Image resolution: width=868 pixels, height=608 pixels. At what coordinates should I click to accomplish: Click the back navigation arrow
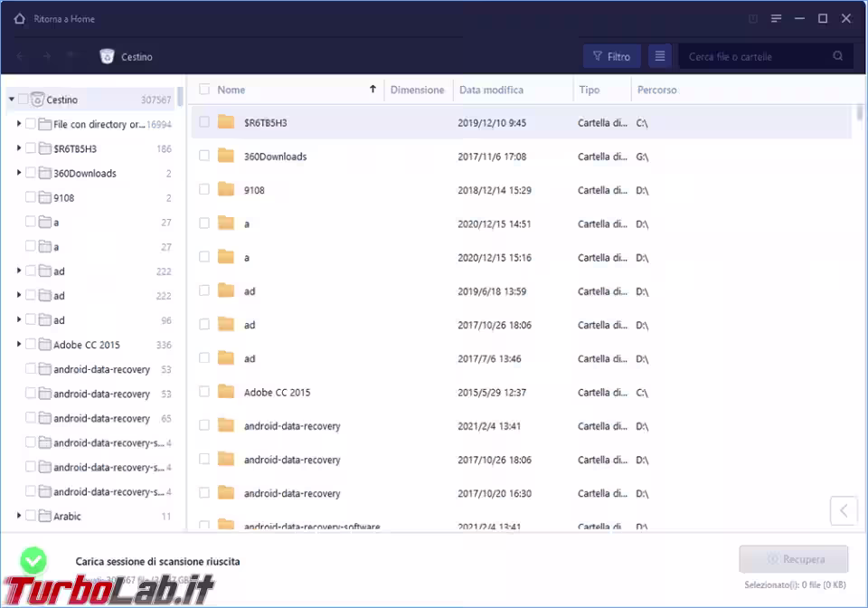(x=21, y=56)
